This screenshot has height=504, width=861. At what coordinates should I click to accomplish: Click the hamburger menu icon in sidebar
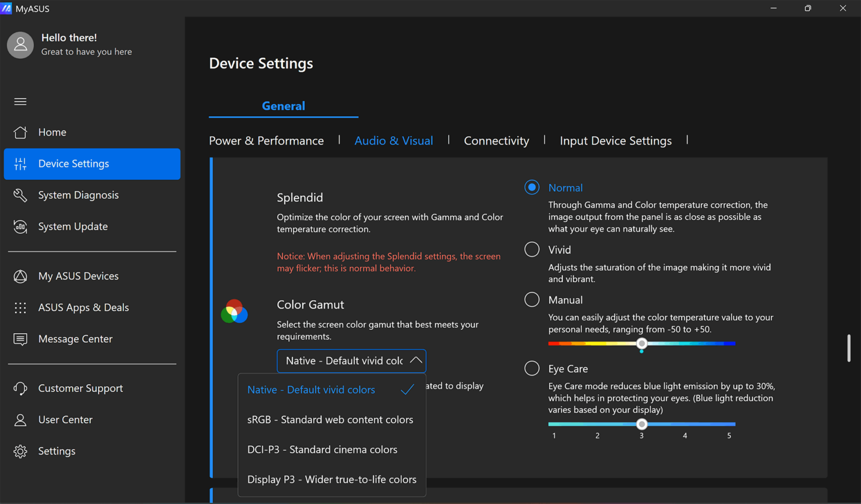[20, 101]
